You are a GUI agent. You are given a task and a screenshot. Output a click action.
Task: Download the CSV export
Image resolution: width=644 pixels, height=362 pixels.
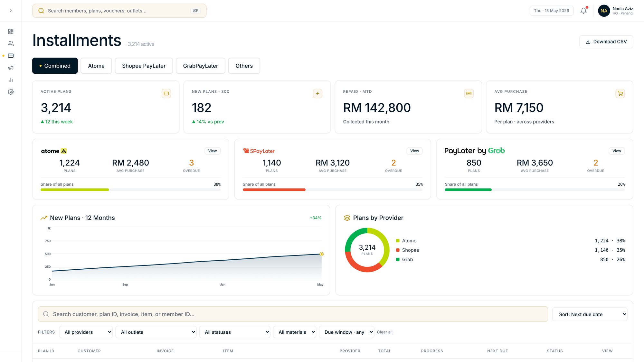click(606, 42)
